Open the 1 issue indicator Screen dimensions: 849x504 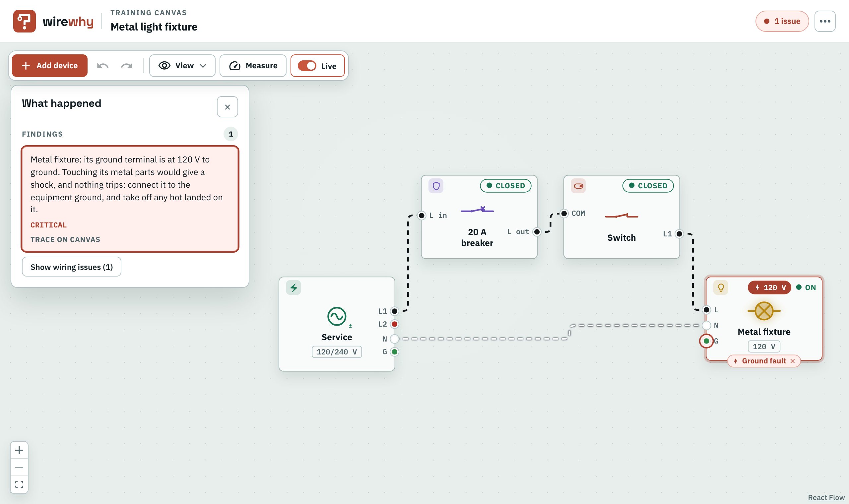(x=782, y=21)
